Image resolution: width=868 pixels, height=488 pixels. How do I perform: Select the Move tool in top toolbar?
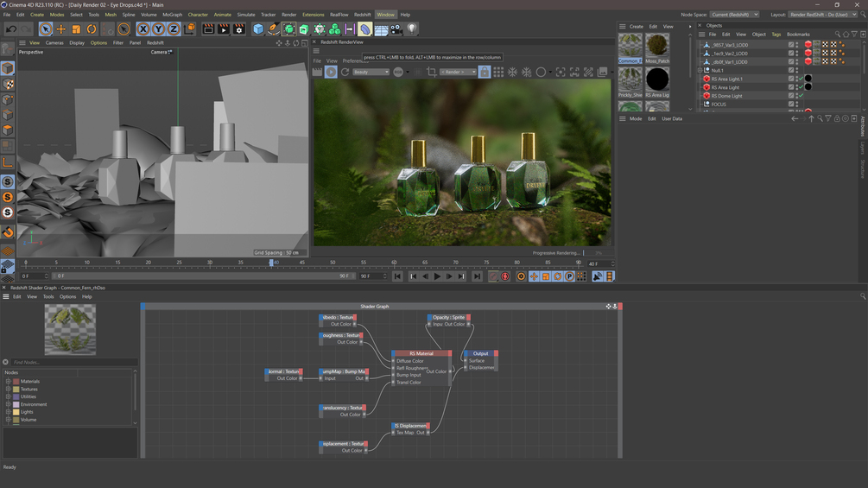pyautogui.click(x=61, y=29)
